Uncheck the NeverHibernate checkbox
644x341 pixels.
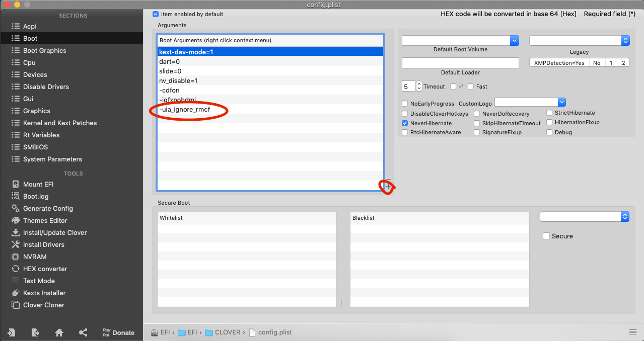(x=405, y=123)
